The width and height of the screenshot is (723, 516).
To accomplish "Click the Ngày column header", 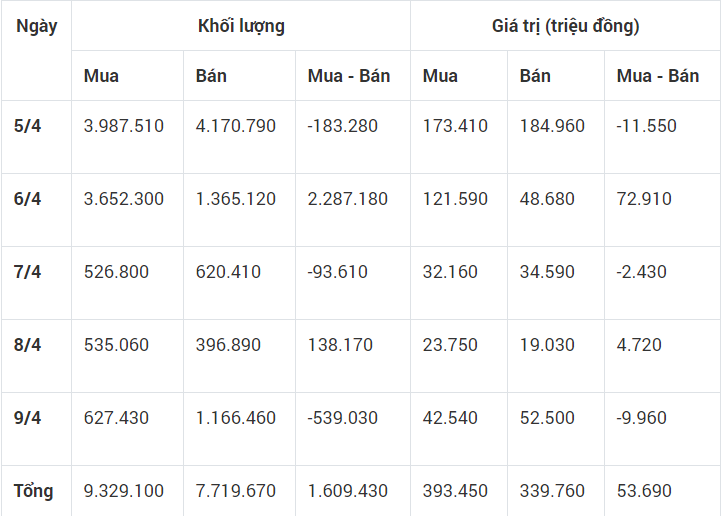I will click(36, 26).
